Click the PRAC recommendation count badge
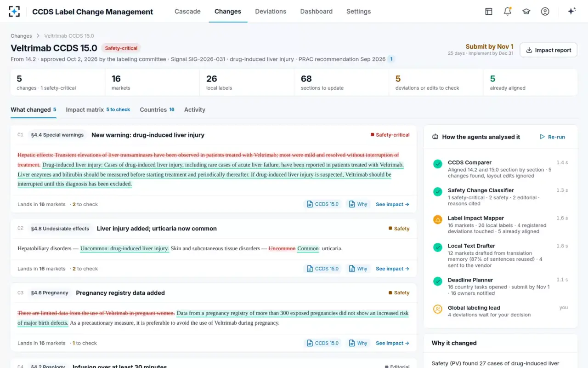Image resolution: width=588 pixels, height=368 pixels. tap(391, 59)
